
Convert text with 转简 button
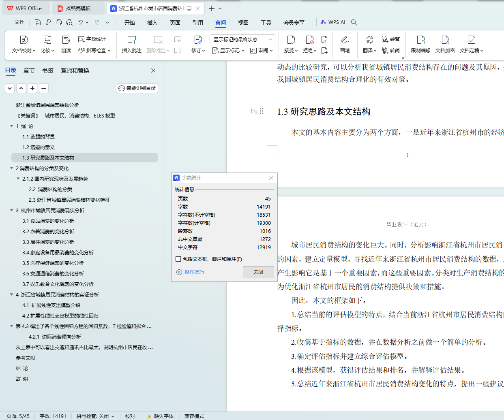(x=391, y=51)
